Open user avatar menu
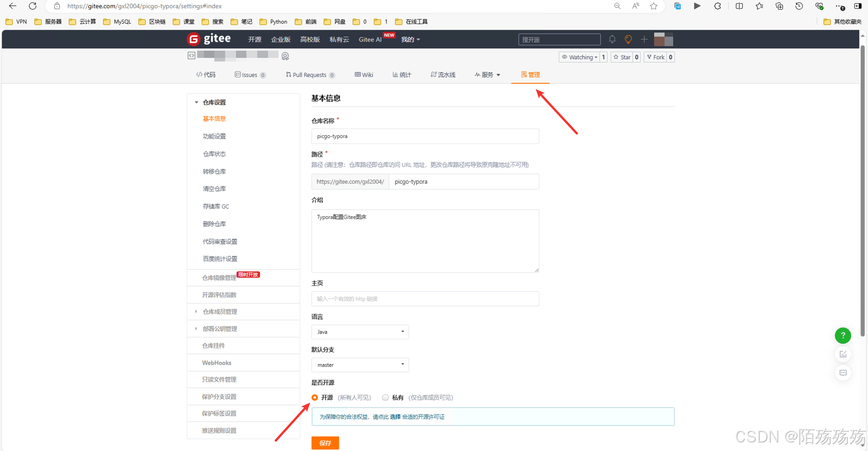This screenshot has width=868, height=451. (664, 39)
